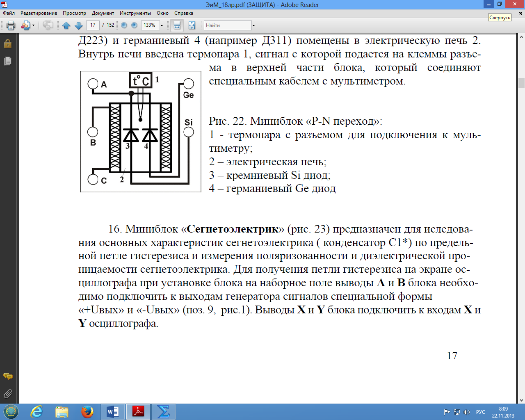Open the Attachments paperclip panel
This screenshot has width=525, height=420.
coord(8,394)
